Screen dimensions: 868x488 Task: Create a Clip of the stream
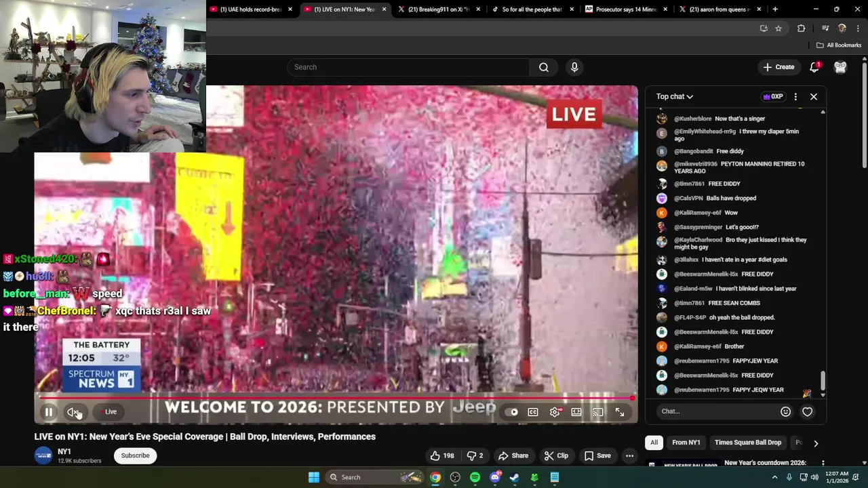[x=556, y=455]
